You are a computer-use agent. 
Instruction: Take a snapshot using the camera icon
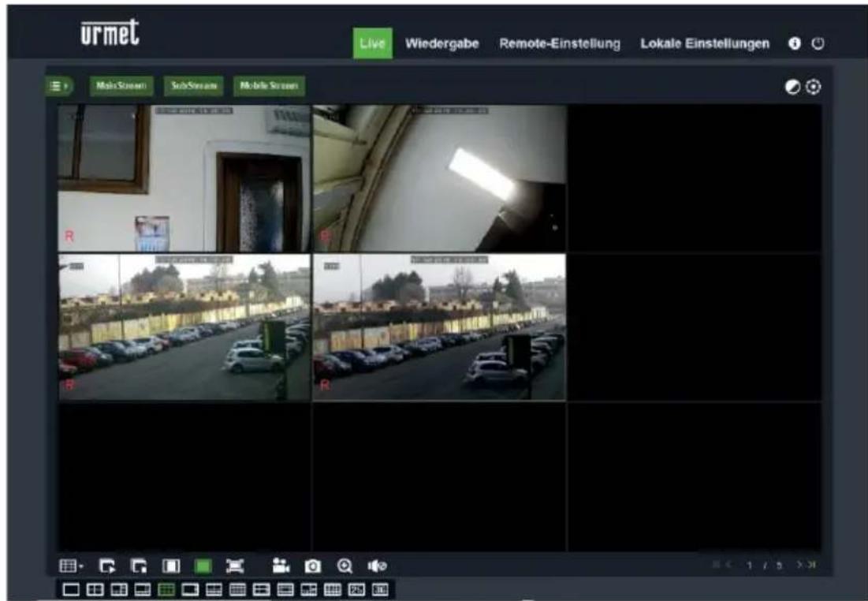point(311,565)
